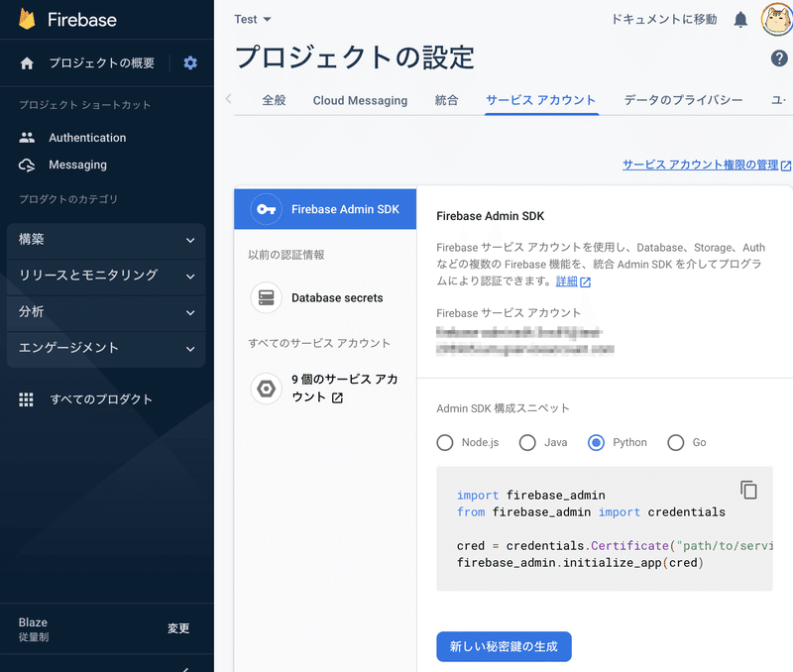Screen dimensions: 793x672
Task: Open the all products grid icon
Action: tap(27, 399)
